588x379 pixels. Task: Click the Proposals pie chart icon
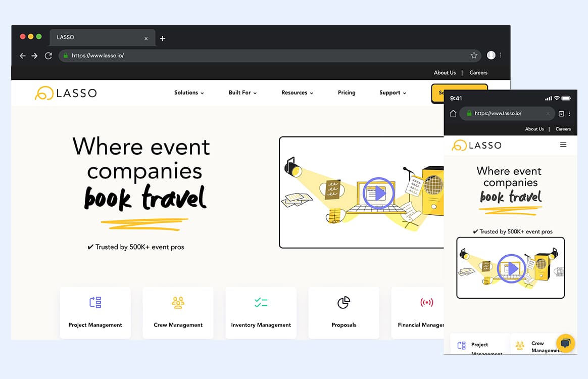(x=344, y=303)
